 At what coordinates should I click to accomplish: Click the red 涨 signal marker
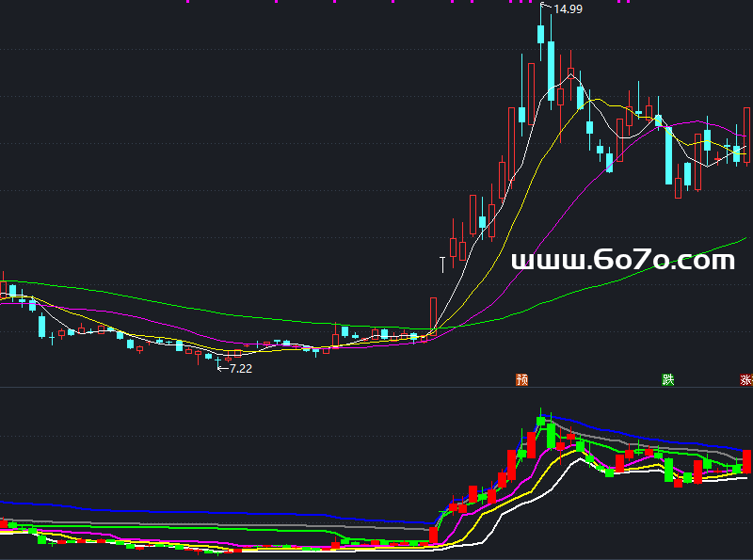tap(746, 380)
